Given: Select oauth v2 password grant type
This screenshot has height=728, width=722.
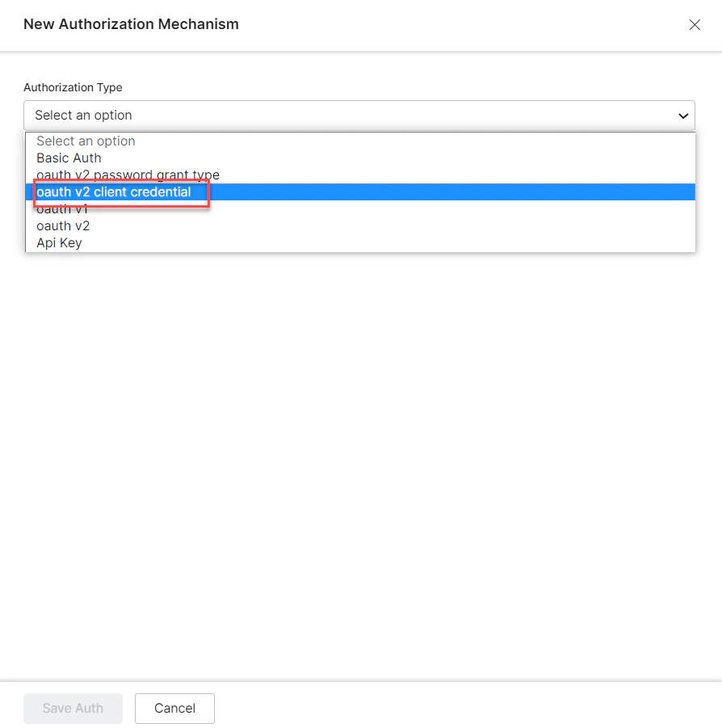Looking at the screenshot, I should tap(128, 175).
